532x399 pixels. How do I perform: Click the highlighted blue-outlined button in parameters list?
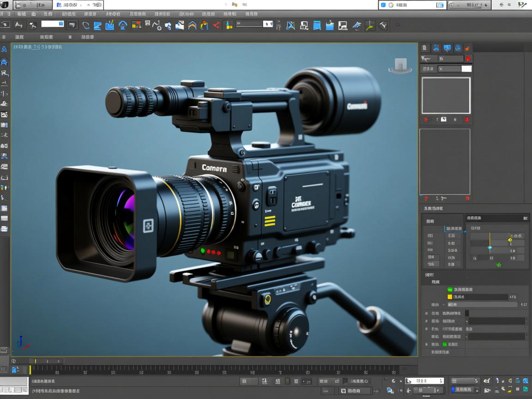click(x=453, y=229)
